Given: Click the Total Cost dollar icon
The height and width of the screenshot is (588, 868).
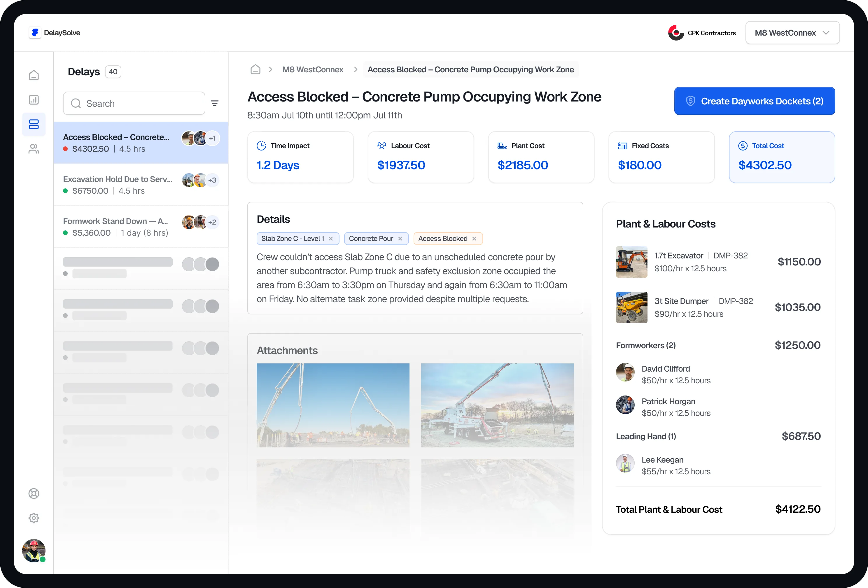Looking at the screenshot, I should (x=743, y=146).
